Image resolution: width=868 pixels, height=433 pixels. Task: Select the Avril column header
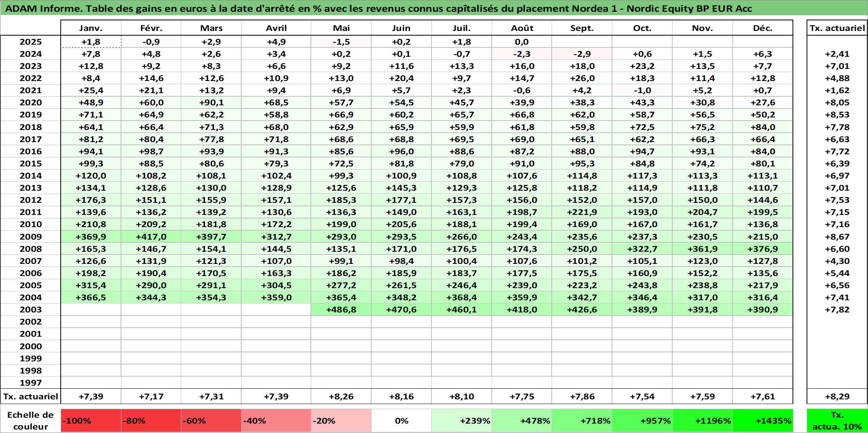276,28
